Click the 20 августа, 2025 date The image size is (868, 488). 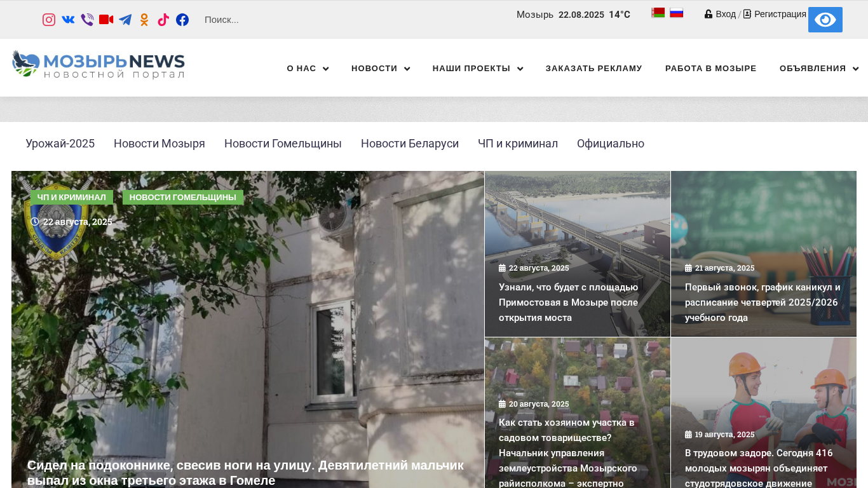(534, 404)
